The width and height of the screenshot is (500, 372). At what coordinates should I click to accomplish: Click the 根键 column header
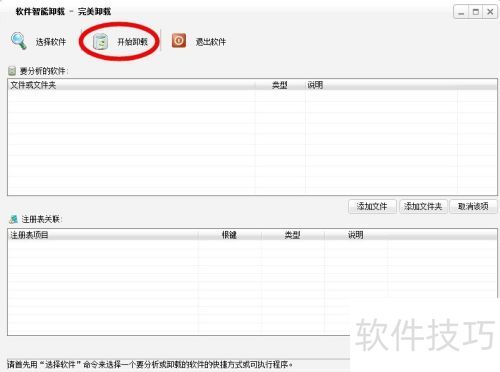(x=229, y=235)
